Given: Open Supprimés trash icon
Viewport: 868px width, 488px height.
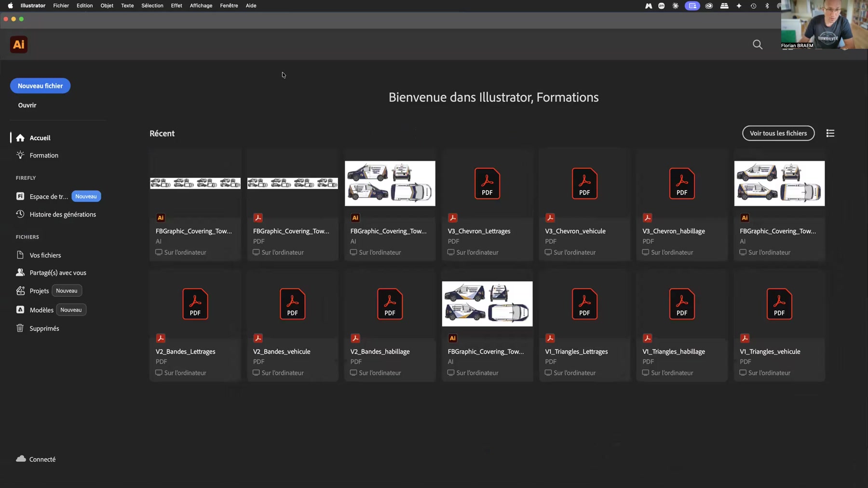Looking at the screenshot, I should 20,328.
